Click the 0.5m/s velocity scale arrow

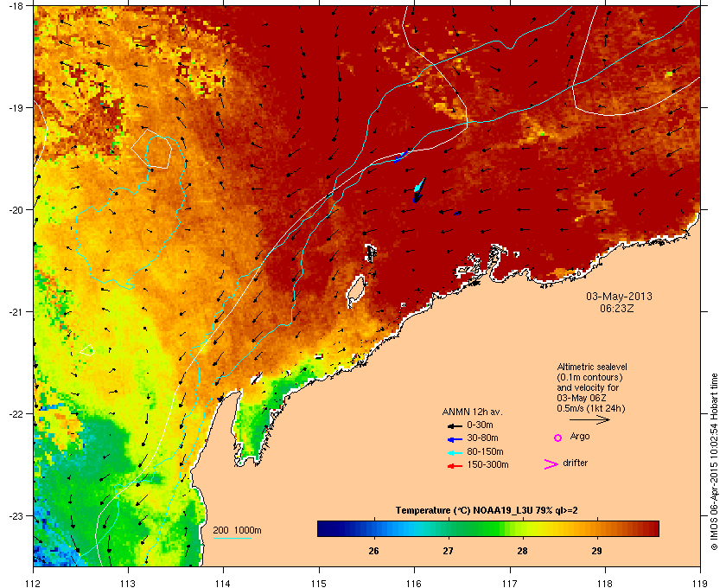pos(589,419)
